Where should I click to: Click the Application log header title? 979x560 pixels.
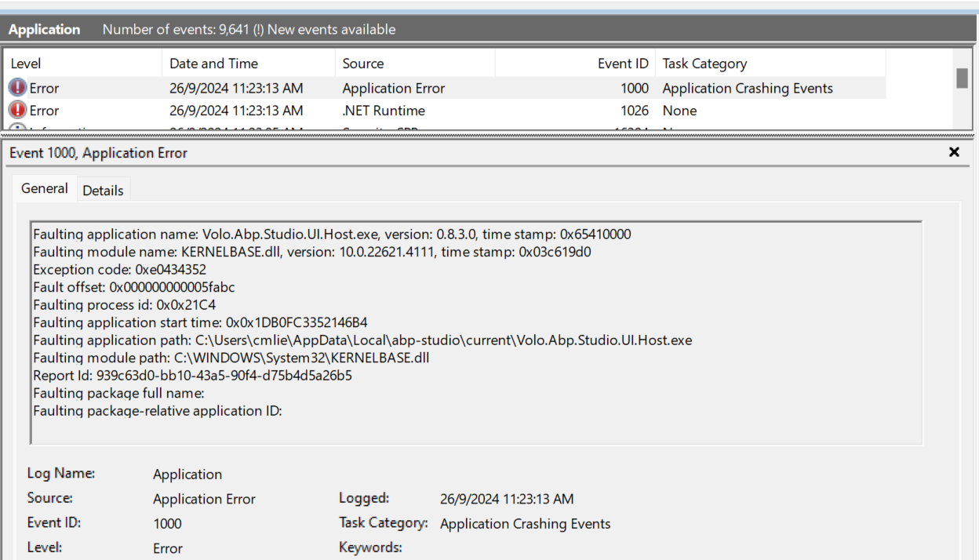pyautogui.click(x=45, y=30)
